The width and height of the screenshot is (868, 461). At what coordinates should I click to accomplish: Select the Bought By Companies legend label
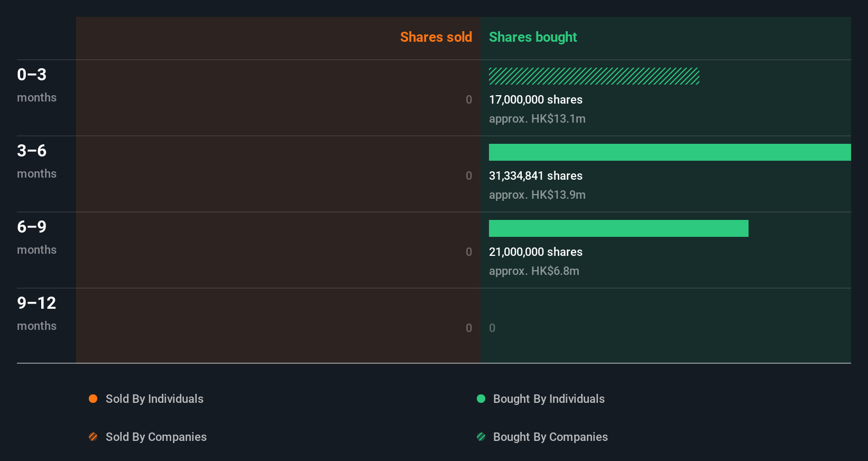[x=550, y=437]
